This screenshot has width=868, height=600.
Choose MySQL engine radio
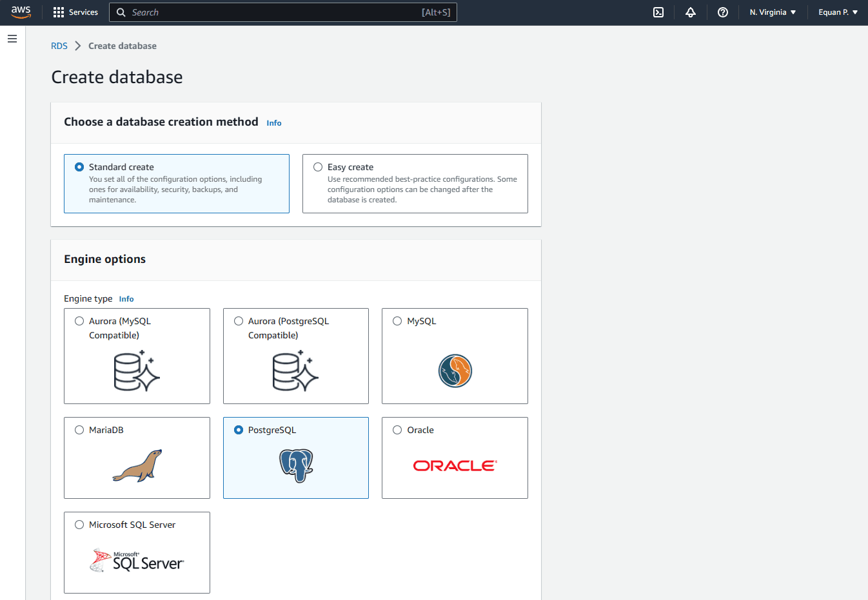tap(397, 321)
